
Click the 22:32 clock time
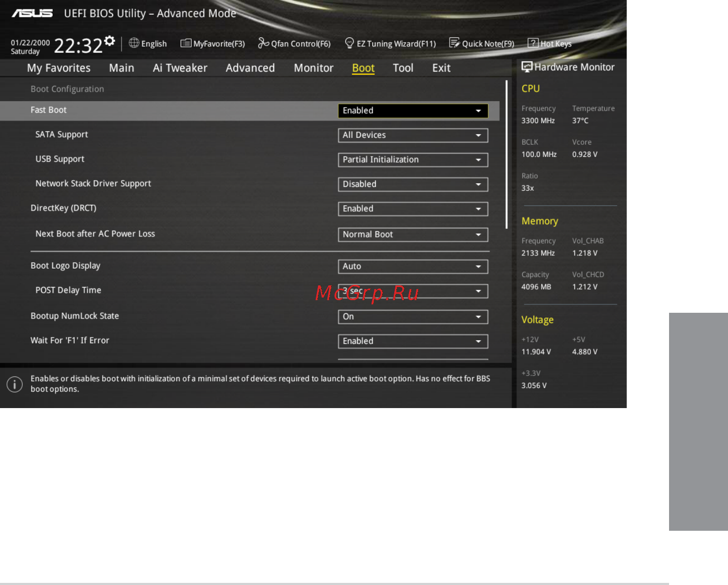coord(78,46)
